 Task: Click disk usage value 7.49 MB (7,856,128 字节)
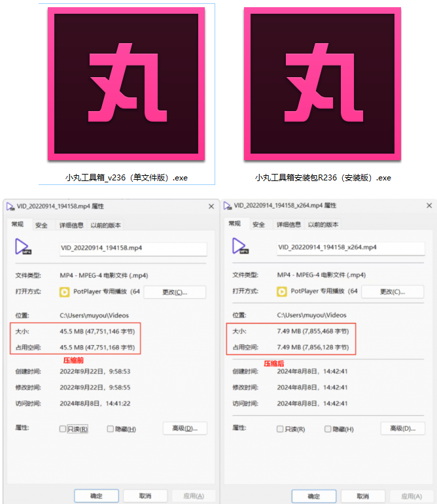[x=313, y=347]
